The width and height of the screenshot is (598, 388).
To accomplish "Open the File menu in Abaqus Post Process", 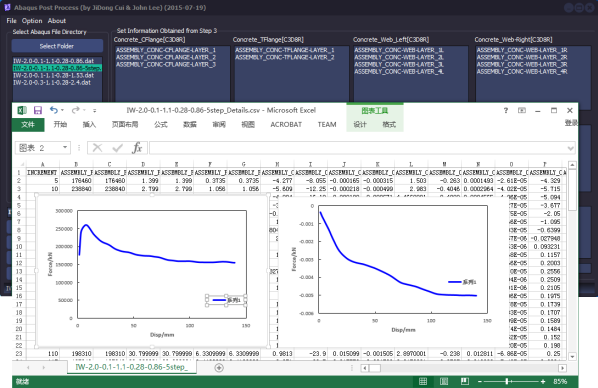I will (x=11, y=21).
